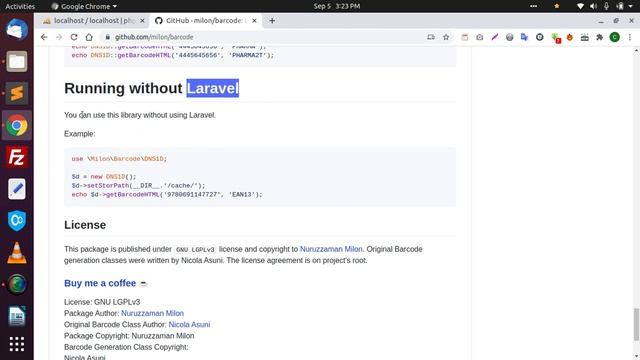The width and height of the screenshot is (640, 360).
Task: Click the purple pen extension icon
Action: pyautogui.click(x=495, y=37)
